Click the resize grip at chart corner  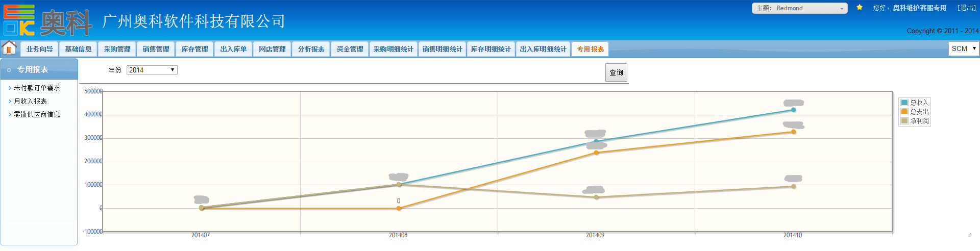tap(969, 235)
